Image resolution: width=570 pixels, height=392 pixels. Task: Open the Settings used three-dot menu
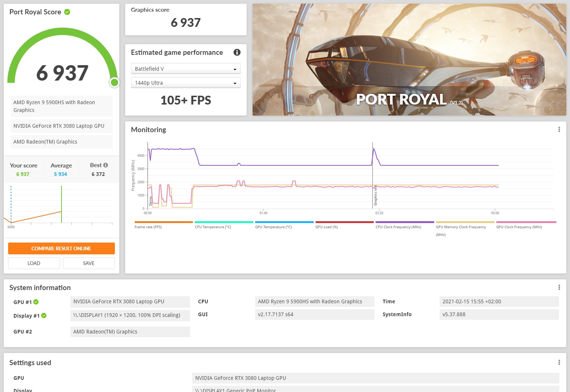pos(559,363)
